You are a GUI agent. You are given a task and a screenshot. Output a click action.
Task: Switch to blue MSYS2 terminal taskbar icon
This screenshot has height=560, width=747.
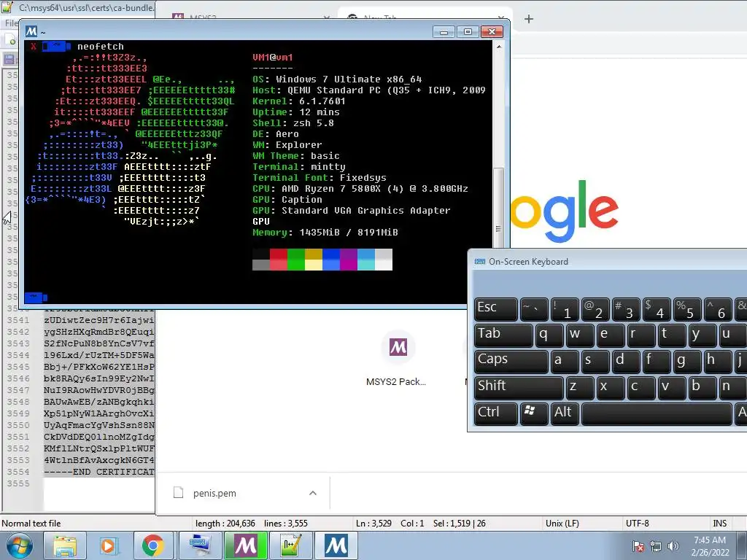336,545
